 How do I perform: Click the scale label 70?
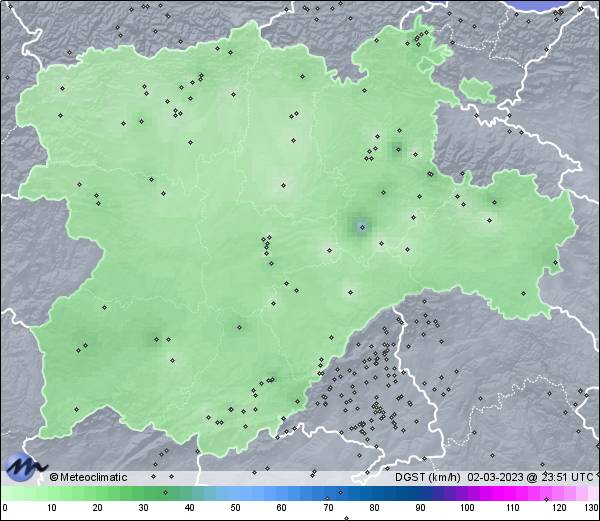click(328, 508)
